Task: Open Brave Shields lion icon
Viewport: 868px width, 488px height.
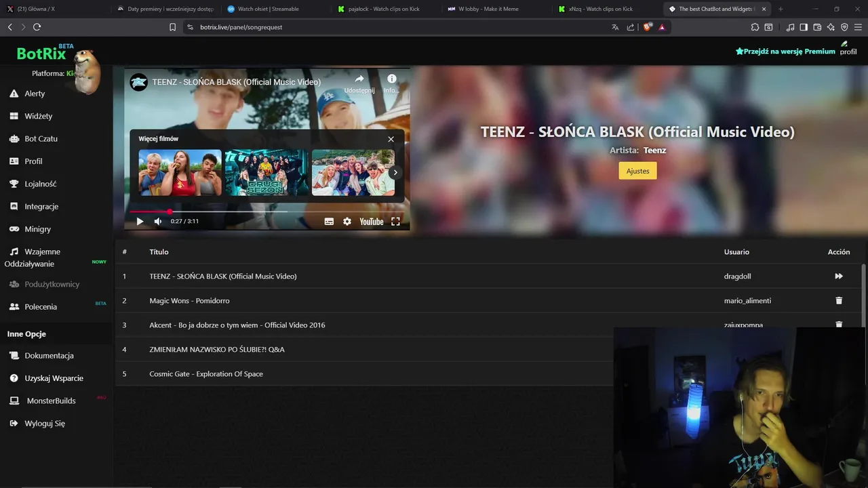Action: click(647, 27)
